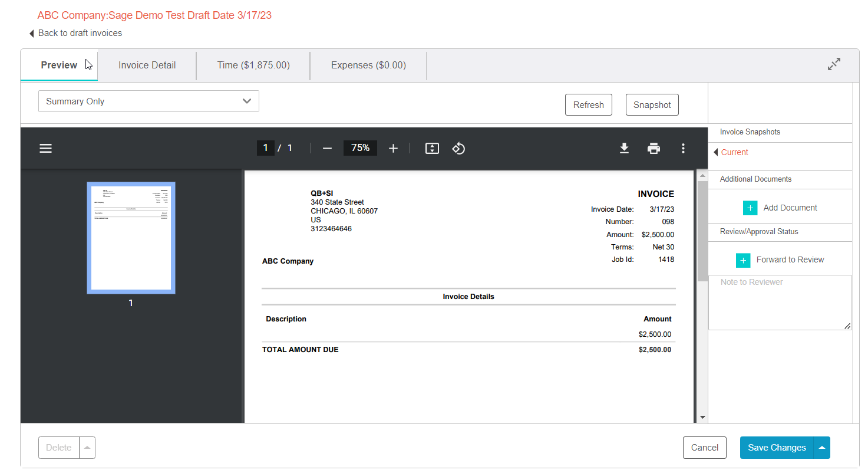Click the Net 30 terms value
The width and height of the screenshot is (868, 473).
click(x=663, y=247)
